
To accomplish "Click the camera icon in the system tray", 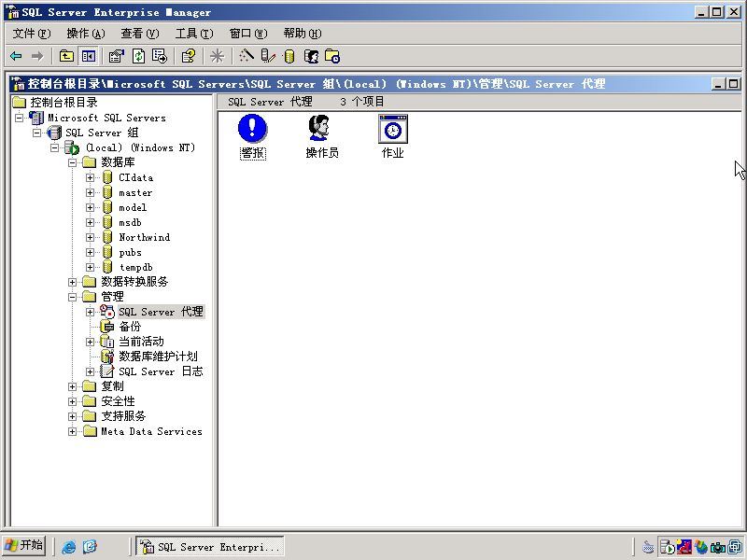I will [x=717, y=547].
